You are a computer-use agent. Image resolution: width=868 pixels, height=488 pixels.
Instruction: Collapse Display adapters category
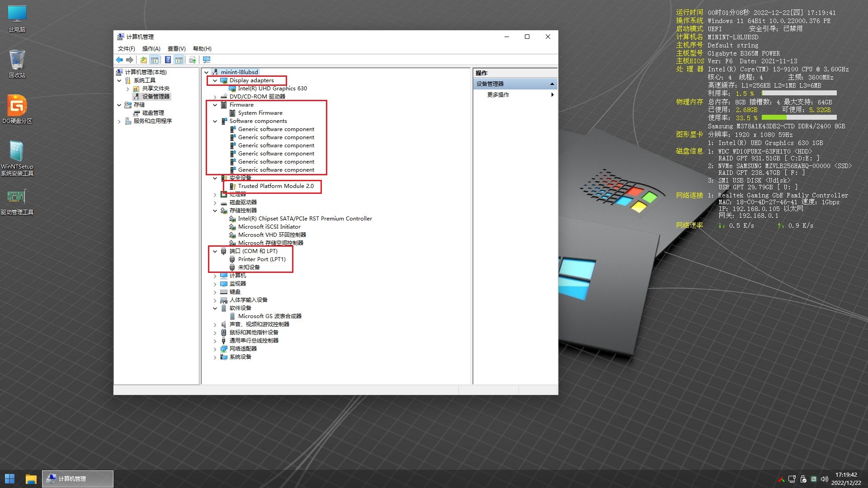[215, 80]
